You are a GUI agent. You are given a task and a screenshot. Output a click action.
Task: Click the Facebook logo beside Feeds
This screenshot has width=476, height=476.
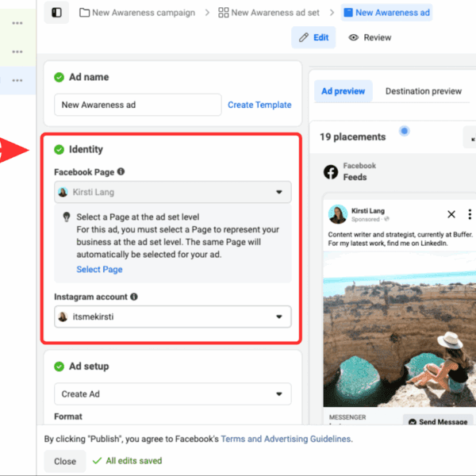[x=330, y=172]
